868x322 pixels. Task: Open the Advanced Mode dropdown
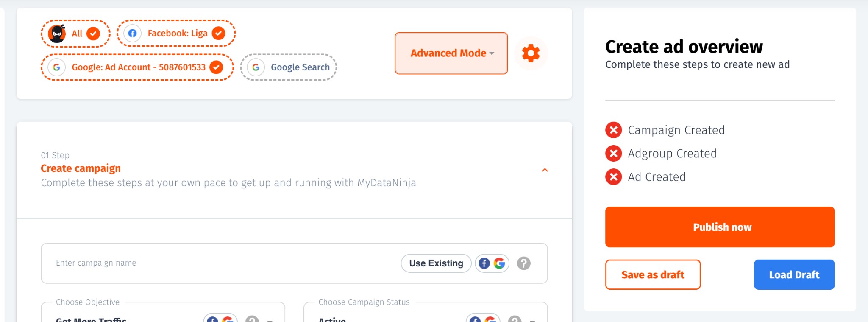pos(451,53)
